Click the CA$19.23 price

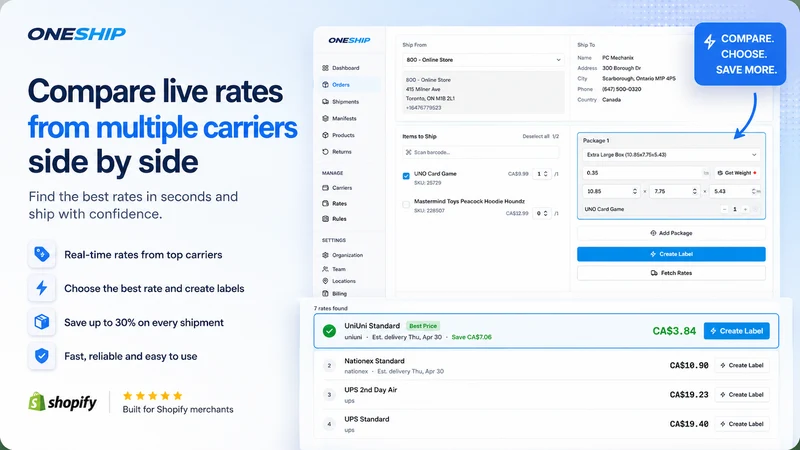689,394
